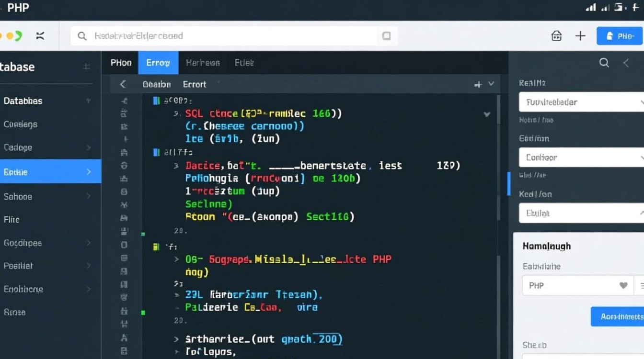Switch to the PHon tab

121,63
